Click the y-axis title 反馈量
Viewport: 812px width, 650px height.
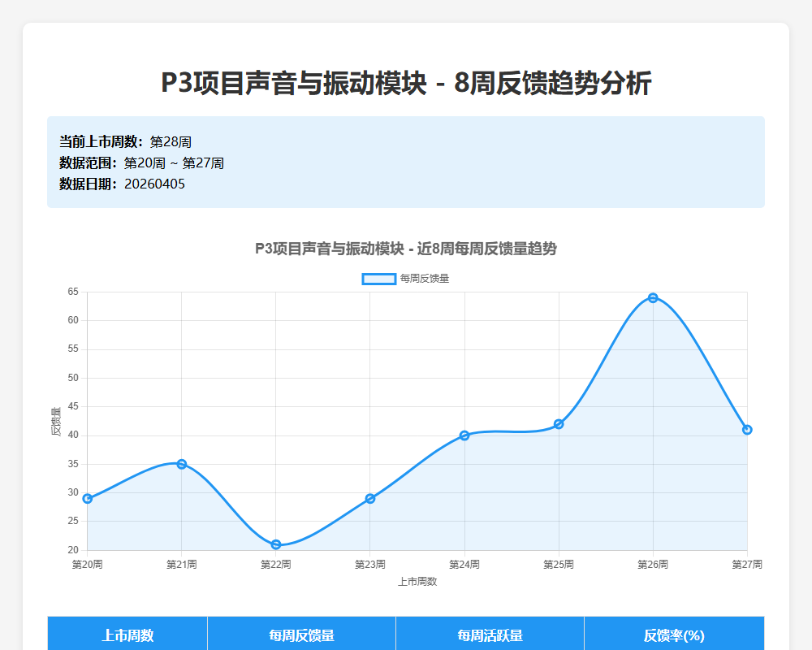click(56, 421)
